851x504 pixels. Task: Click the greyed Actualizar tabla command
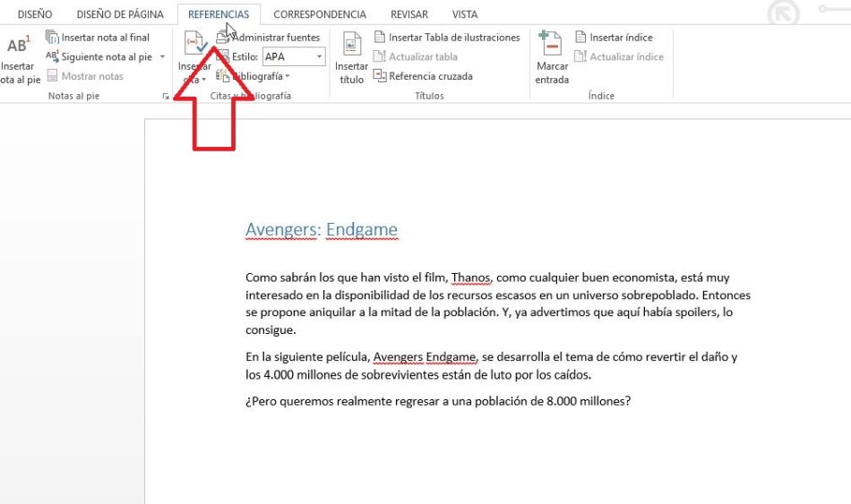click(415, 56)
